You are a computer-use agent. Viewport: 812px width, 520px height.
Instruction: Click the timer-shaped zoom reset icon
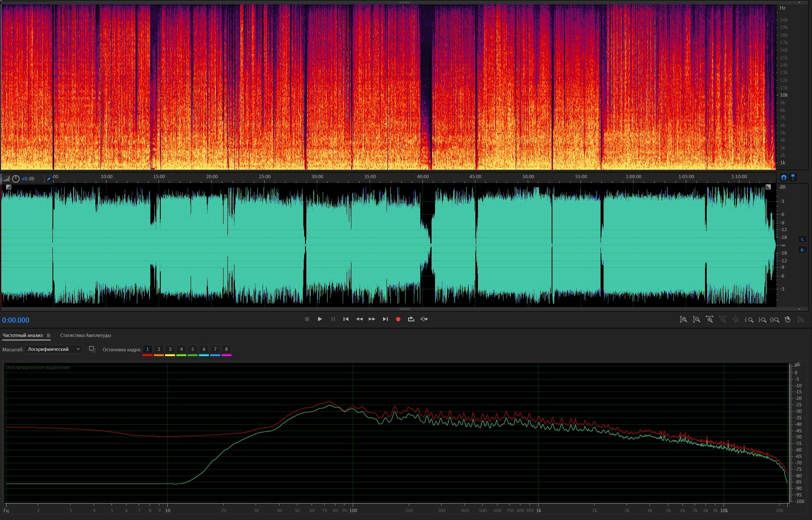click(788, 320)
